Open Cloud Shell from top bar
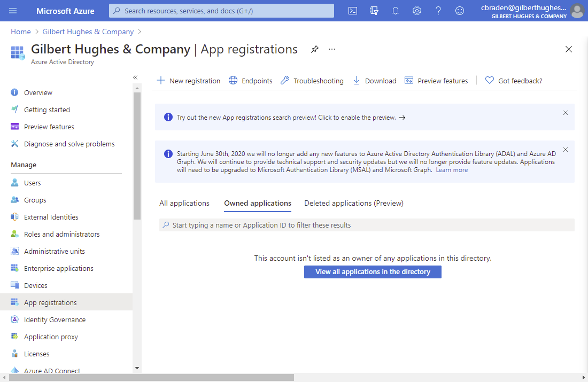The image size is (588, 382). coord(352,11)
